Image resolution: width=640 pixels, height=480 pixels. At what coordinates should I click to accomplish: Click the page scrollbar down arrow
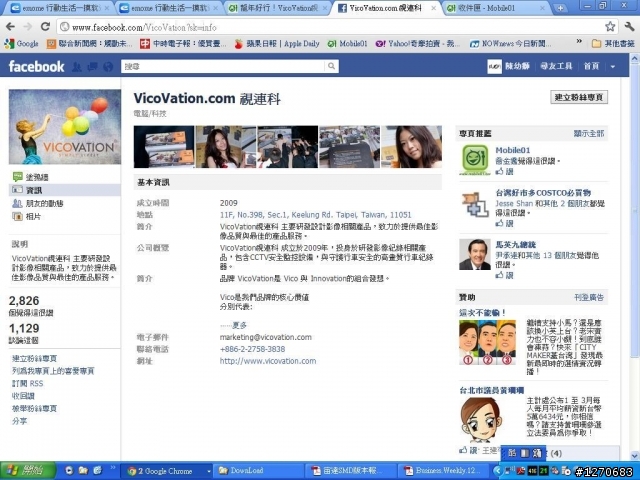pyautogui.click(x=635, y=456)
